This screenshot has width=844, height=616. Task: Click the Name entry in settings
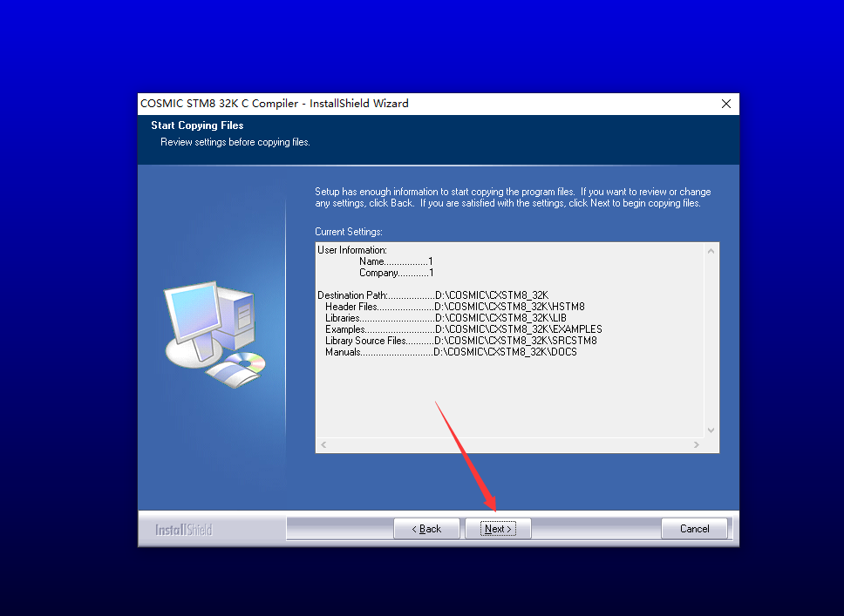pos(396,261)
